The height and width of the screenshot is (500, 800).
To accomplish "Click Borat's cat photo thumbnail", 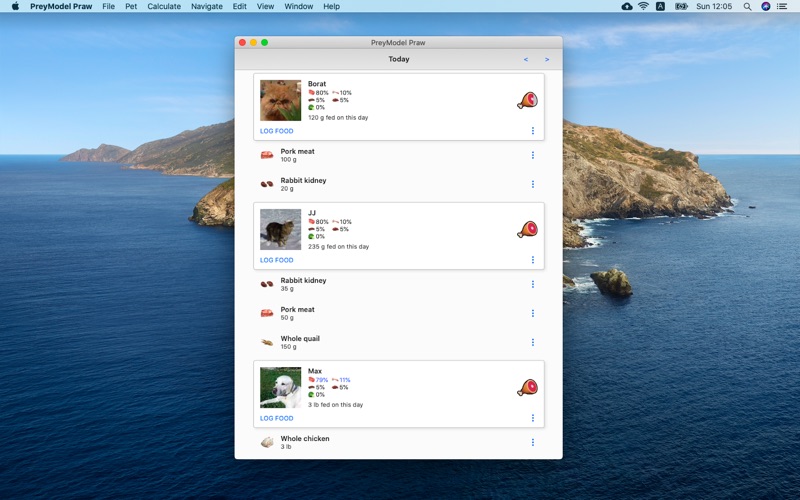I will point(281,101).
